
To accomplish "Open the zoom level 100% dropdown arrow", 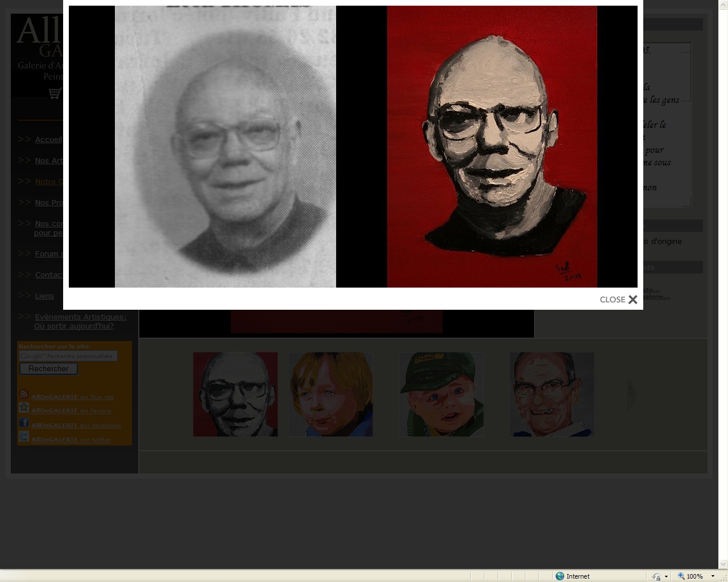I will point(713,576).
